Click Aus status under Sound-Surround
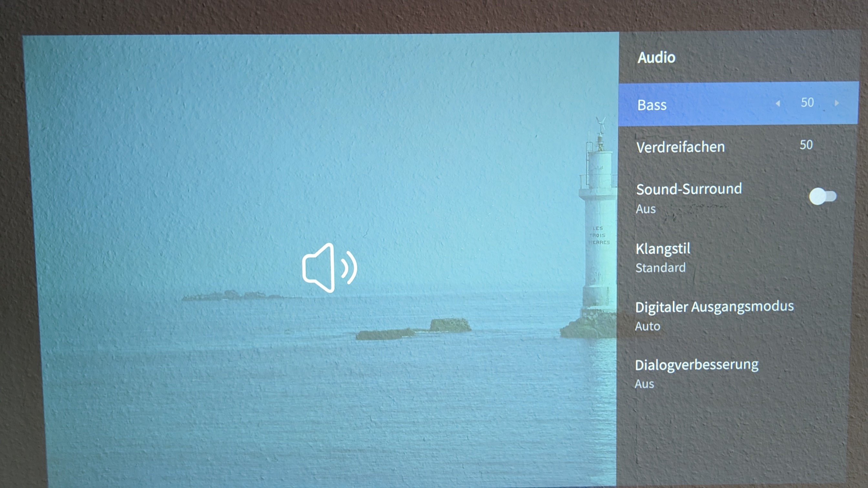The height and width of the screenshot is (488, 868). 645,209
